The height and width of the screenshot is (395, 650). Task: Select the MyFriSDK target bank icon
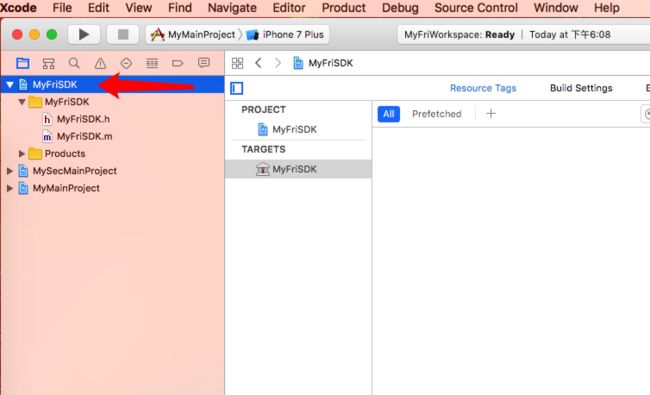(262, 169)
